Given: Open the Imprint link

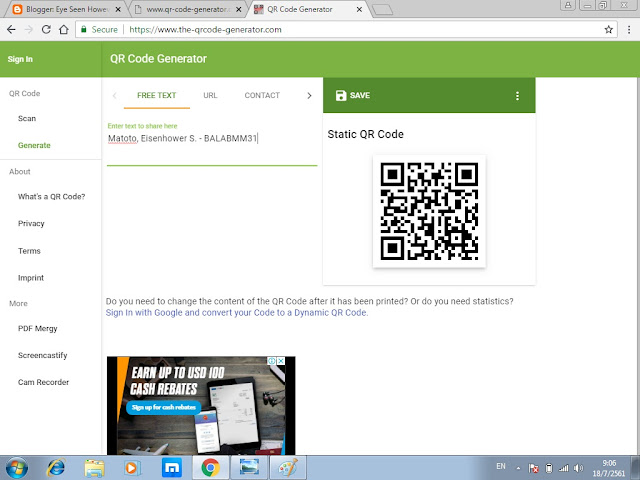Looking at the screenshot, I should (x=31, y=278).
